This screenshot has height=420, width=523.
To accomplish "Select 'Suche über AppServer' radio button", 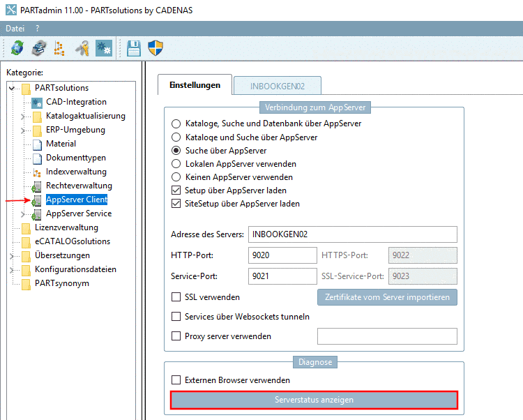I will (176, 151).
